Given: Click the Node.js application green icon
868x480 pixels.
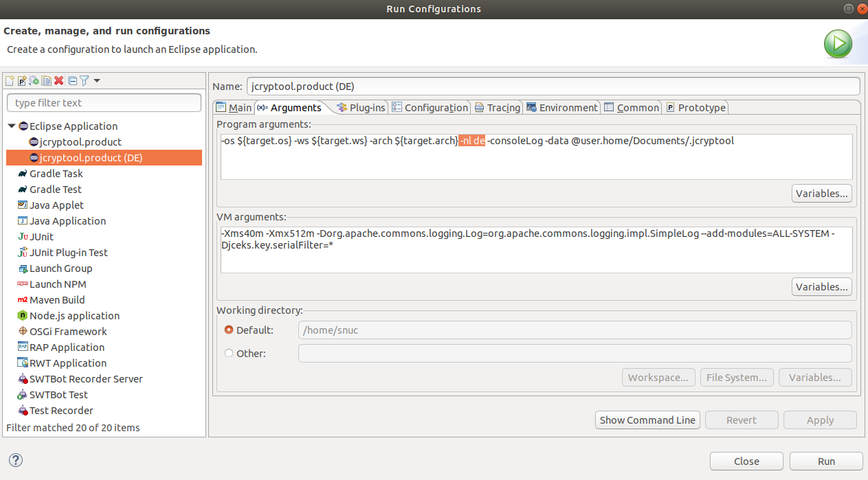Looking at the screenshot, I should tap(23, 316).
